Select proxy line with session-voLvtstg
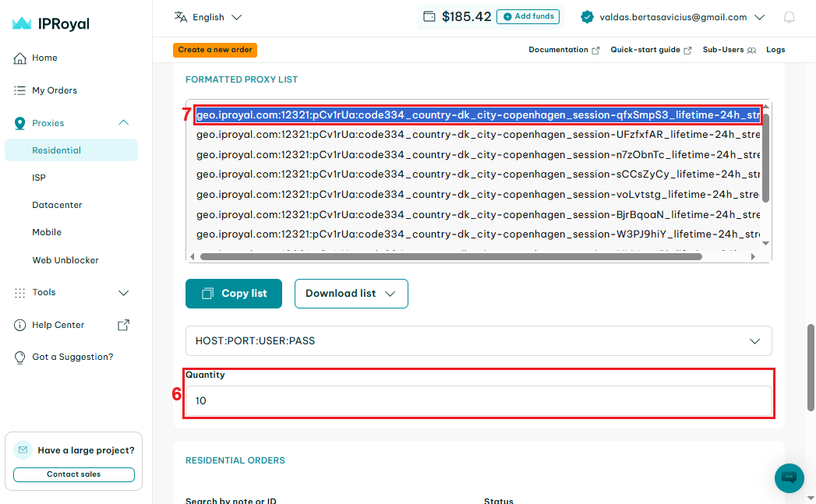Screen dimensions: 816x504 click(478, 195)
